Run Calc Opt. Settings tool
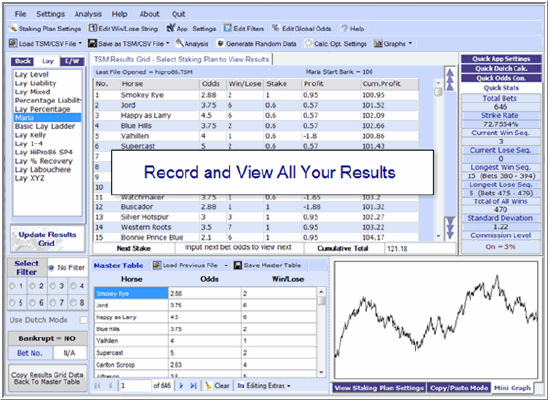 tap(309, 44)
